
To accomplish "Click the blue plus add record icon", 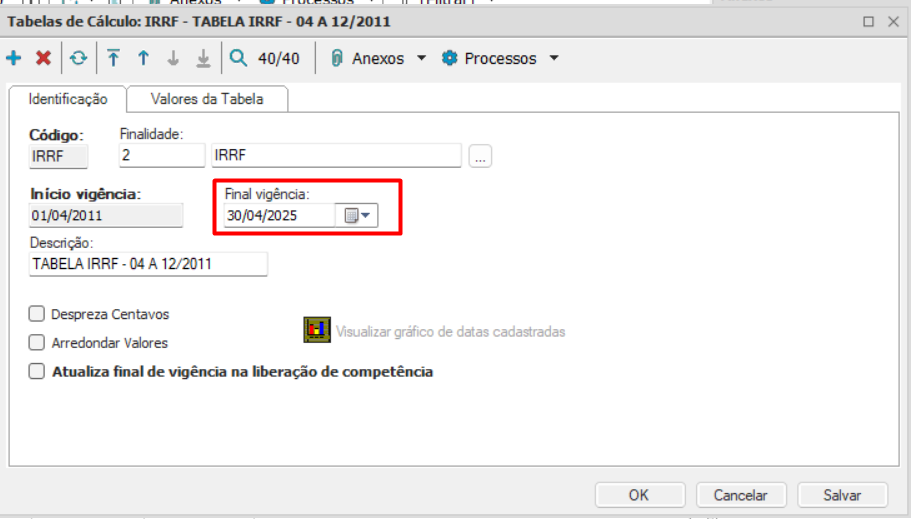I will [x=13, y=58].
